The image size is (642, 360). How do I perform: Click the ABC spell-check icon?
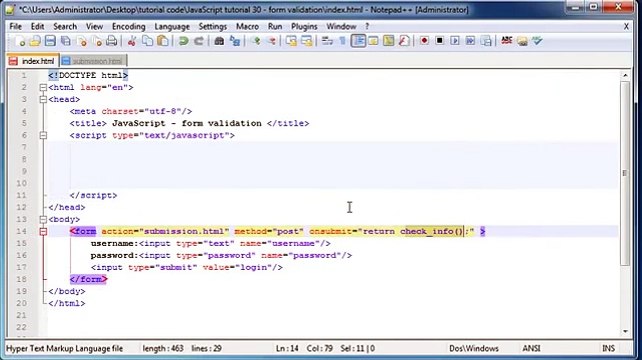click(507, 41)
